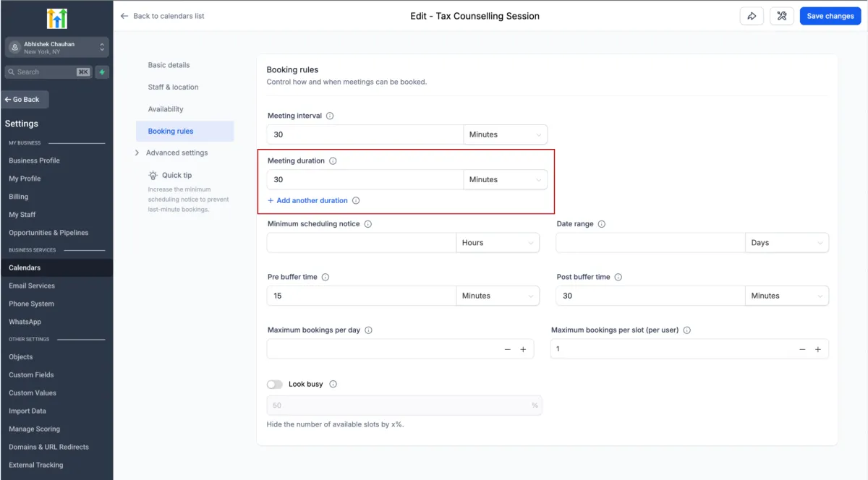Click info icon next to Date range
The height and width of the screenshot is (480, 868).
tap(602, 224)
